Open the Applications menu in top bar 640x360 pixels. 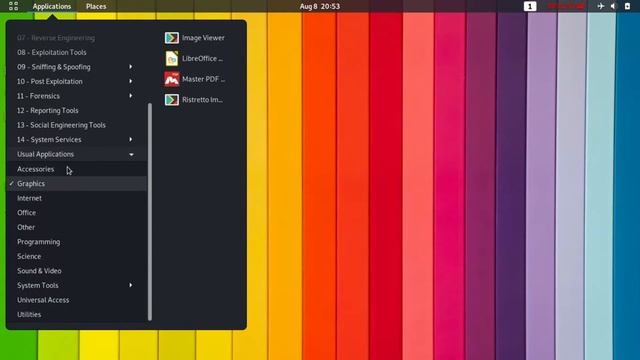click(52, 6)
